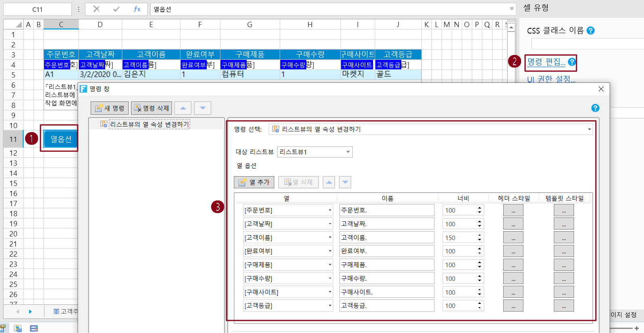Click the help icon in the command window

click(x=595, y=108)
